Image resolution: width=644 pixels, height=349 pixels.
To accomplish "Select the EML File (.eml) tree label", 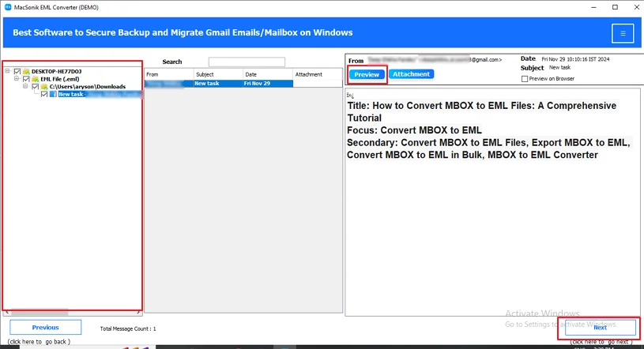I will click(x=59, y=79).
